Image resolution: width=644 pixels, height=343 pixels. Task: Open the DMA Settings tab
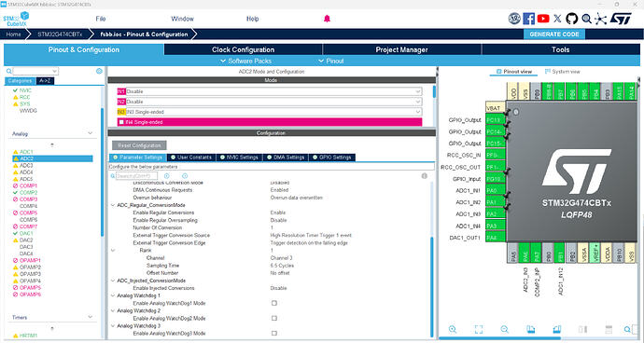[286, 158]
